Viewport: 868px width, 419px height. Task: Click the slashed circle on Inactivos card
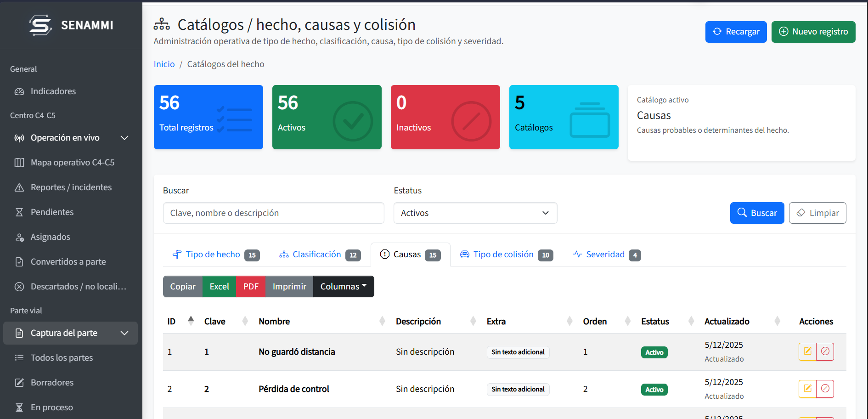point(471,121)
